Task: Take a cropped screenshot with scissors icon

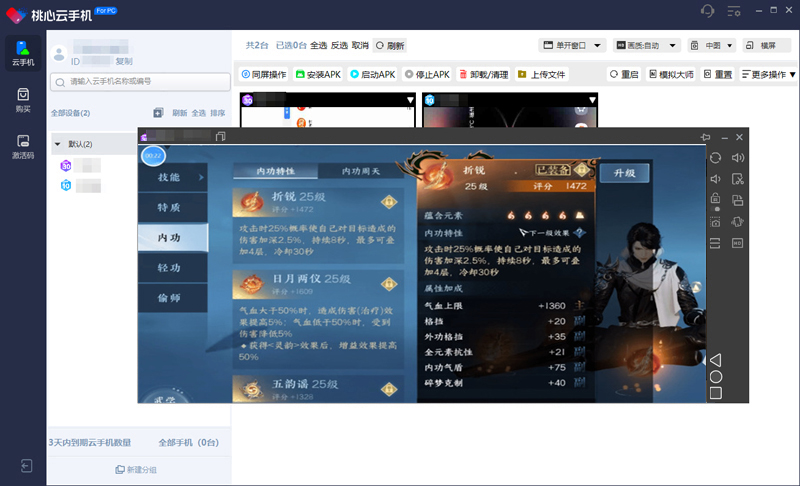Action: coord(738,179)
